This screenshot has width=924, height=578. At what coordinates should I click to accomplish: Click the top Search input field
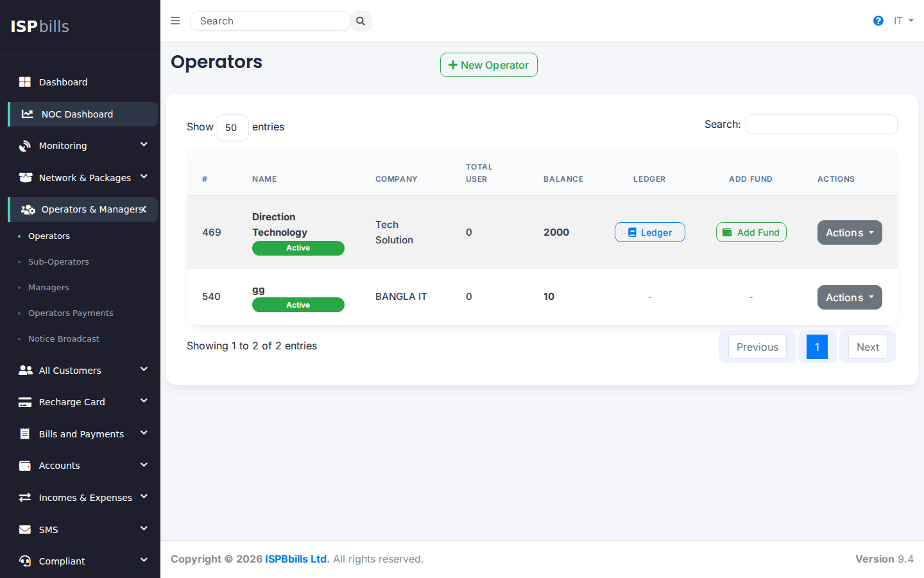[270, 21]
